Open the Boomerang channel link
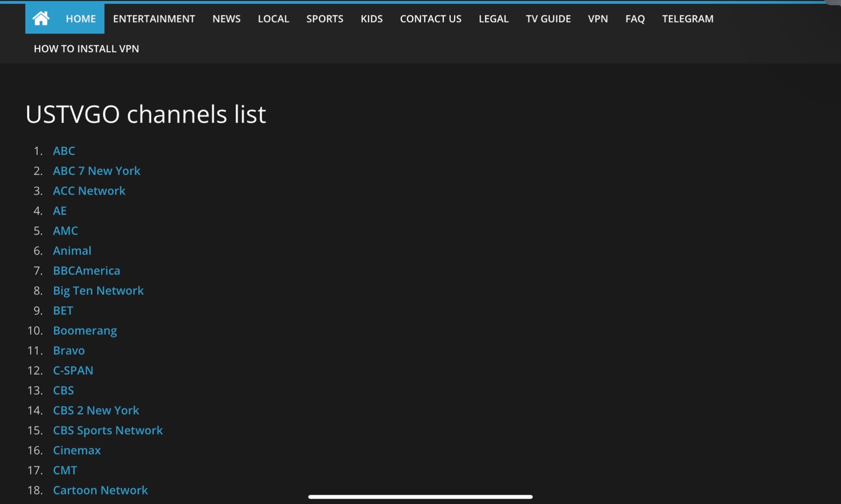 (85, 331)
